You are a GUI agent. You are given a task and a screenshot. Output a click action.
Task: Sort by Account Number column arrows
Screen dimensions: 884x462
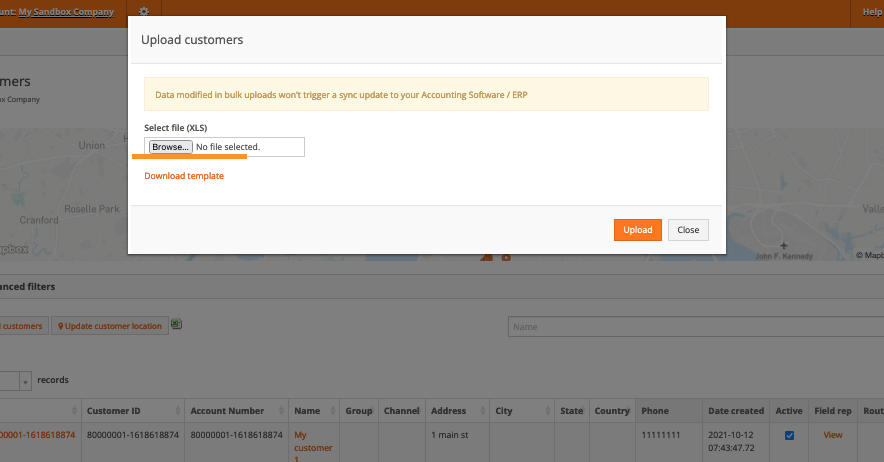[281, 411]
